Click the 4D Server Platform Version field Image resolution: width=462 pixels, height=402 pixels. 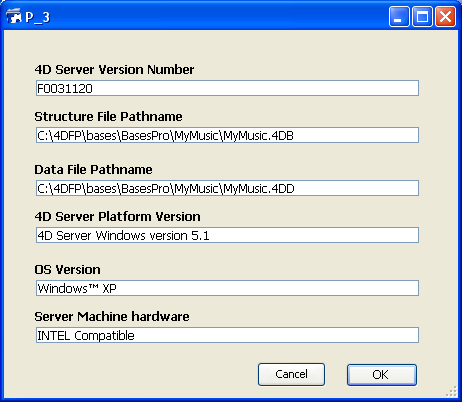tap(227, 235)
